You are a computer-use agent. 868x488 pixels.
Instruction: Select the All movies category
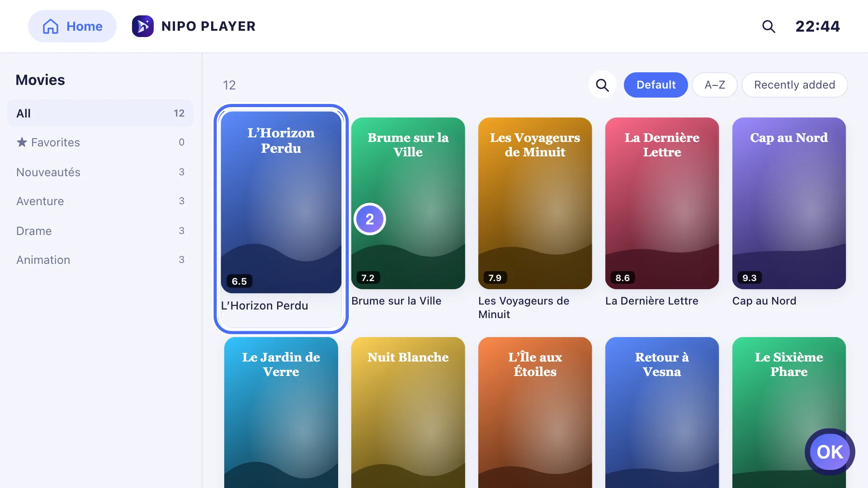[100, 113]
